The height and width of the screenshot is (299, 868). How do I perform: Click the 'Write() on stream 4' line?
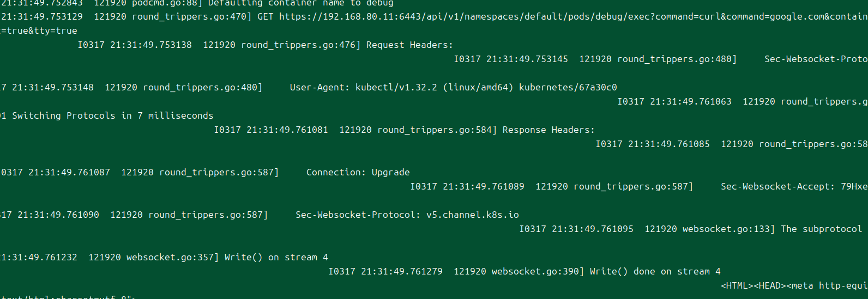276,258
